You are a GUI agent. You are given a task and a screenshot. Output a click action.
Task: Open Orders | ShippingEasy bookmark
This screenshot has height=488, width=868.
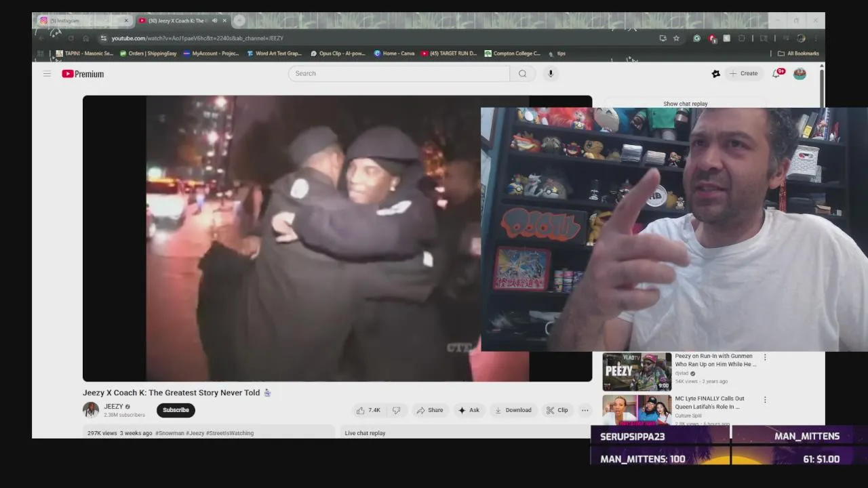point(148,53)
